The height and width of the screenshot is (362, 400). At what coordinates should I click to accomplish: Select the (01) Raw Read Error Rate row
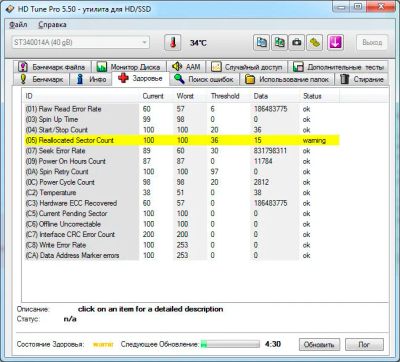pyautogui.click(x=181, y=109)
